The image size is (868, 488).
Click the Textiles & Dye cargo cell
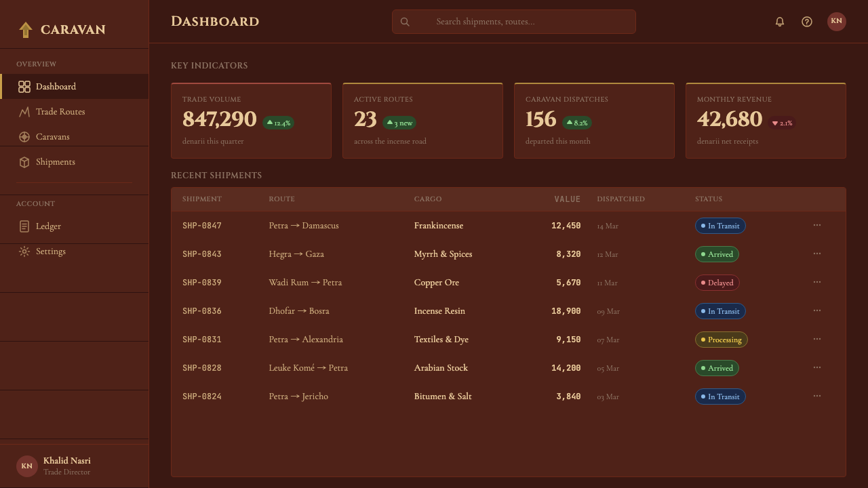pos(441,340)
